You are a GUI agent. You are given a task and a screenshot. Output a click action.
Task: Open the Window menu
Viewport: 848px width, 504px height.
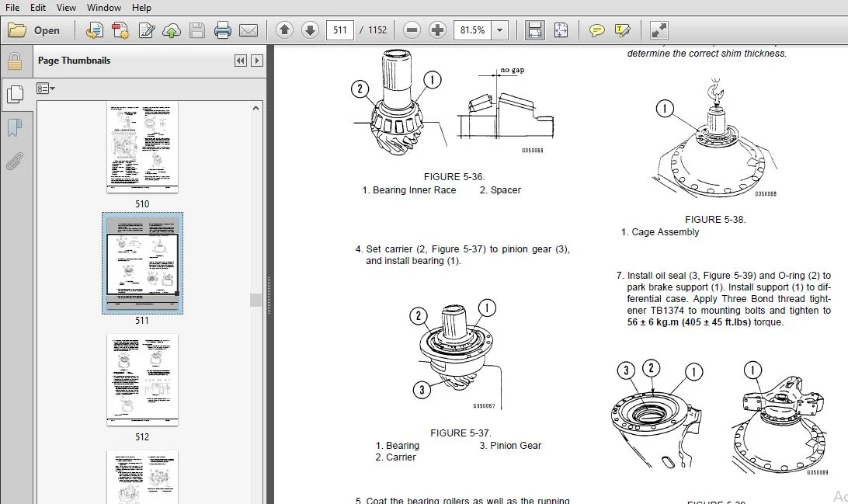pos(104,8)
